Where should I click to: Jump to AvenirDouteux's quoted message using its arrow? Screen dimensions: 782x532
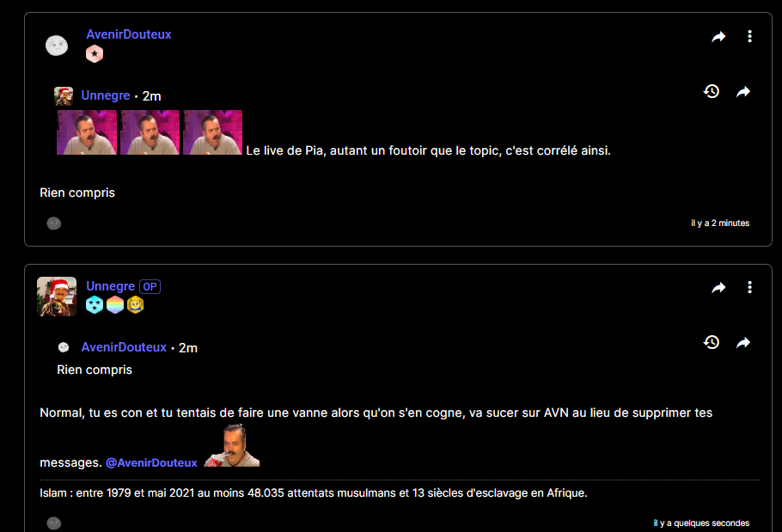tap(743, 343)
